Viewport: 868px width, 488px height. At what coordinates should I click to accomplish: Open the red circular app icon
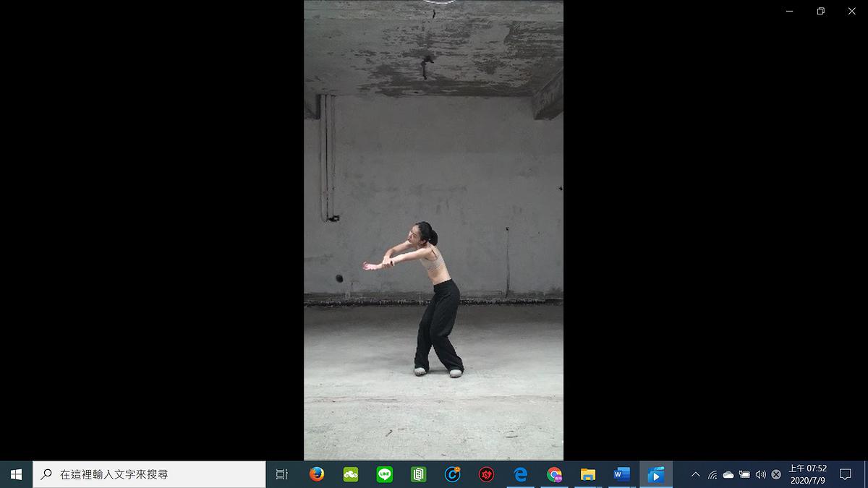tap(487, 474)
